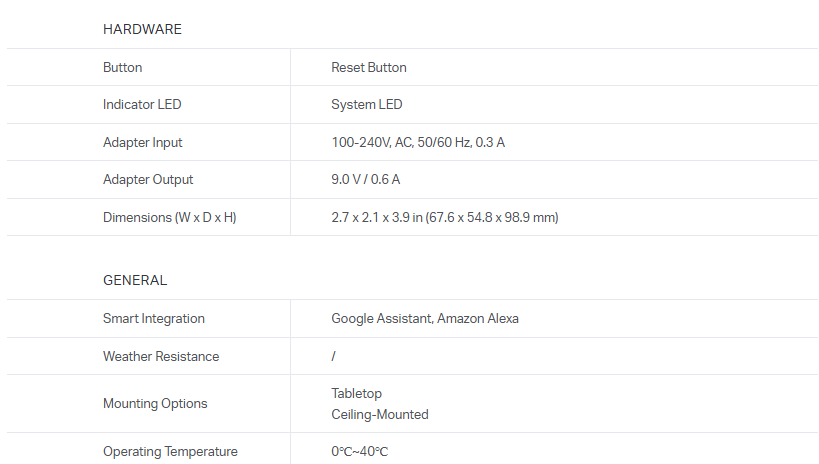Click the Adapter Input label
This screenshot has width=819, height=464.
coord(143,143)
